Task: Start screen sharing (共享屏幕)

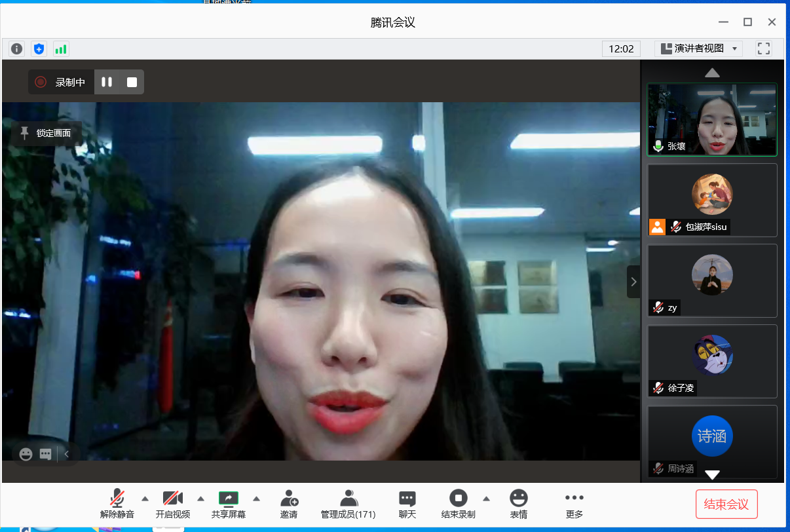Action: pos(229,504)
